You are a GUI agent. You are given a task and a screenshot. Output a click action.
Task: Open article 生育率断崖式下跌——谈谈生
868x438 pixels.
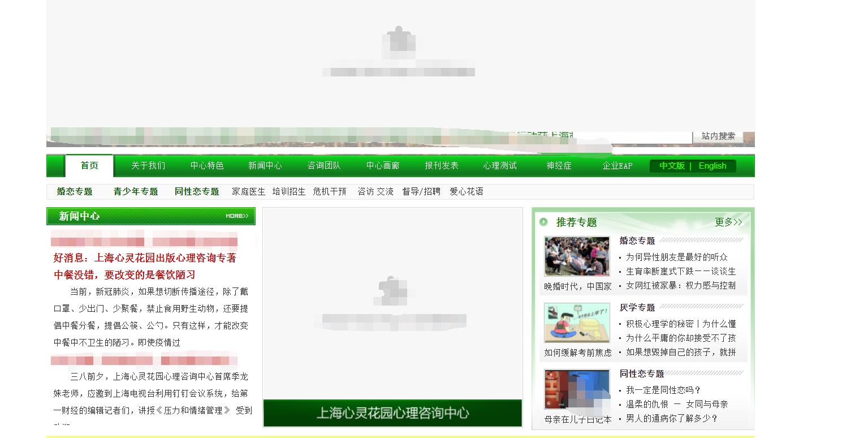[681, 271]
